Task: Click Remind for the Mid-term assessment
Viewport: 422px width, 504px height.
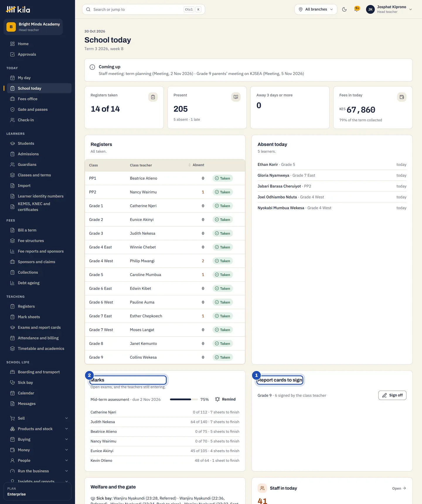Action: tap(225, 399)
